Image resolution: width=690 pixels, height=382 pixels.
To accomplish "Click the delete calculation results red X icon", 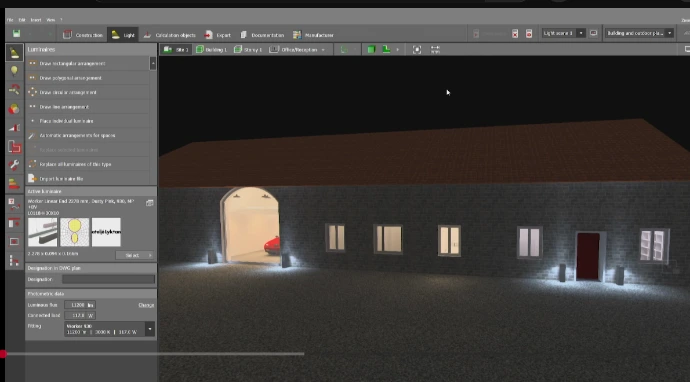I will [x=515, y=33].
